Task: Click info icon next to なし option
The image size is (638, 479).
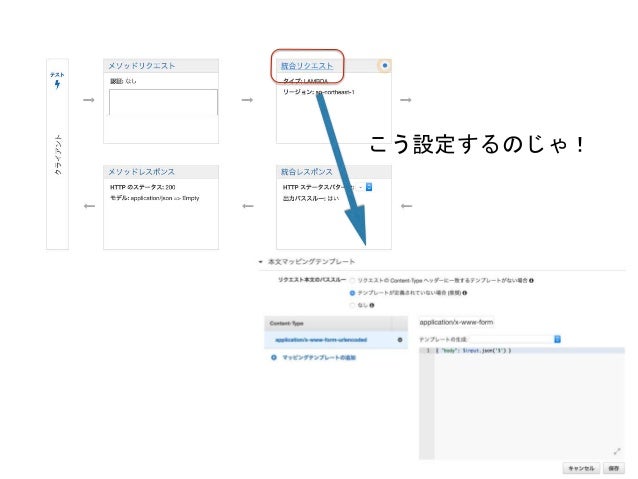Action: [372, 305]
